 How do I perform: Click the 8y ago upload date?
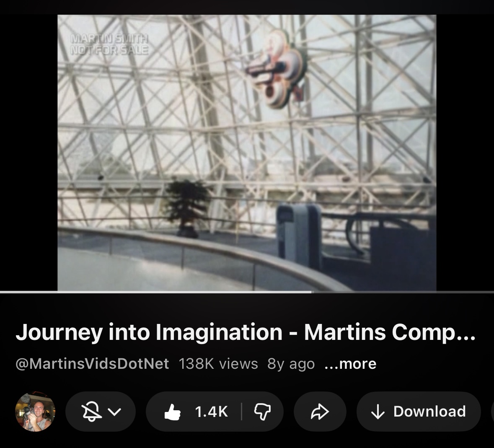(x=291, y=364)
